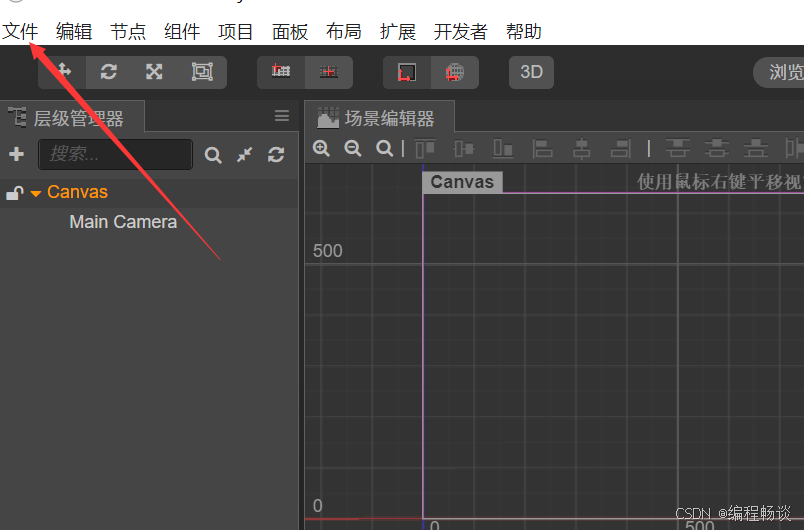Zoom in the scene editor
This screenshot has height=530, width=804.
321,149
